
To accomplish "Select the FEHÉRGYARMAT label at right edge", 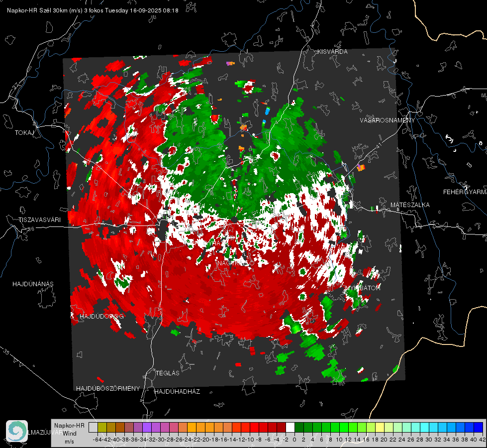I will [465, 192].
